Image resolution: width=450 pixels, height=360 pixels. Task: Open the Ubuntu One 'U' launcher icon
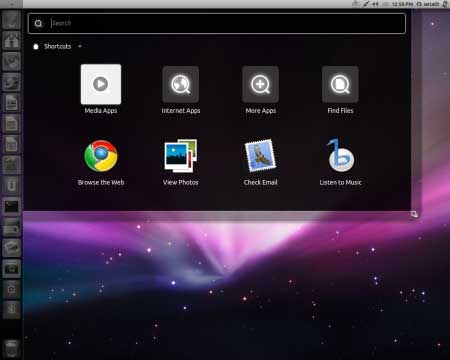pyautogui.click(x=11, y=186)
